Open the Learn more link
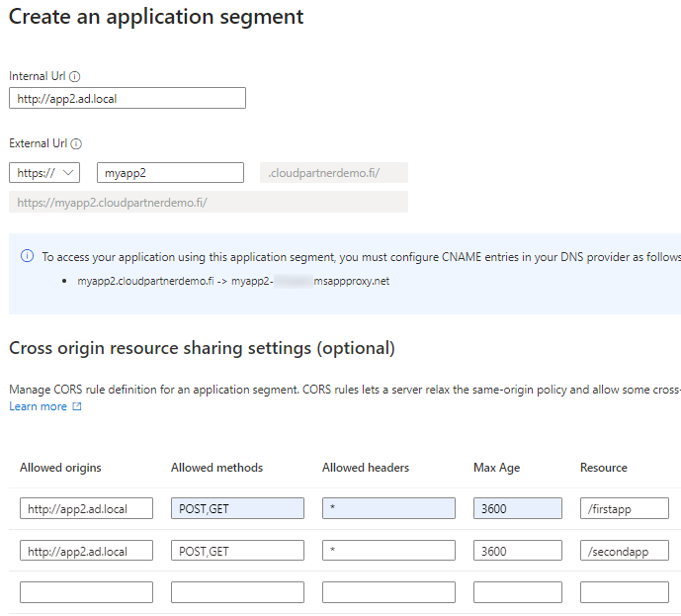 pyautogui.click(x=38, y=406)
